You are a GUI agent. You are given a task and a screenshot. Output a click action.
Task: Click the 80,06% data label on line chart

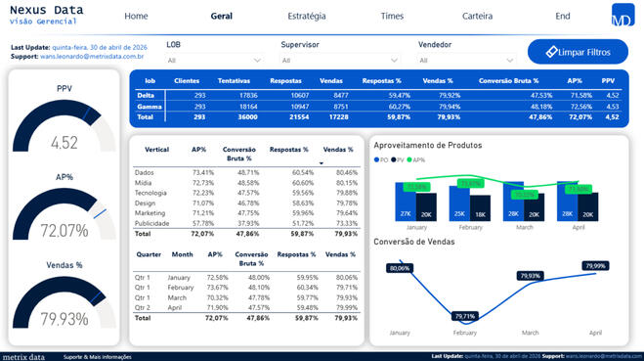[x=400, y=268]
